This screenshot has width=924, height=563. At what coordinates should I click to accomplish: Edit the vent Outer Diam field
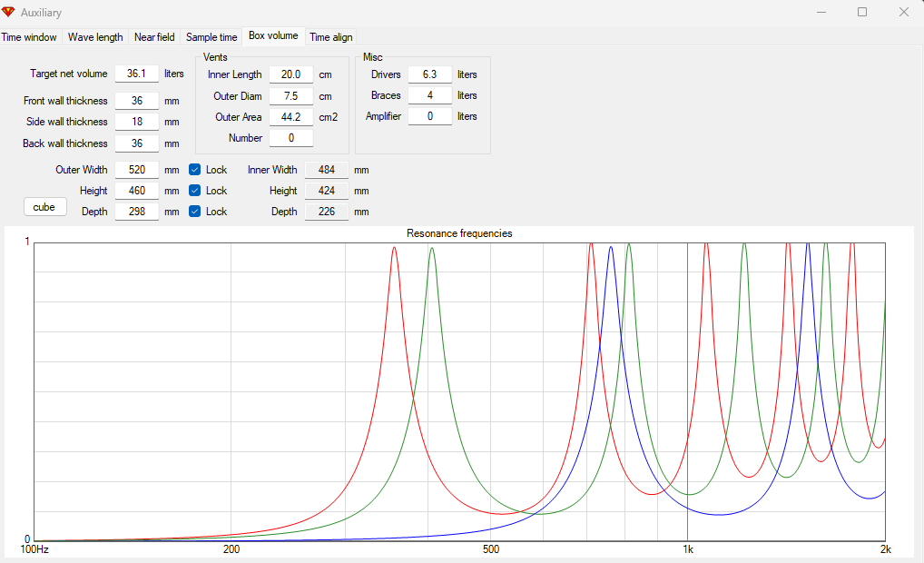point(291,96)
